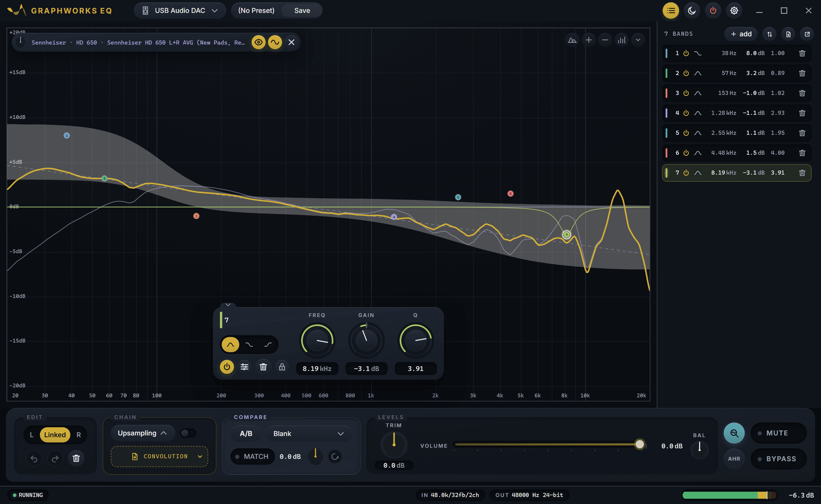821x504 pixels.
Task: Toggle measurement visibility eye icon
Action: point(258,42)
